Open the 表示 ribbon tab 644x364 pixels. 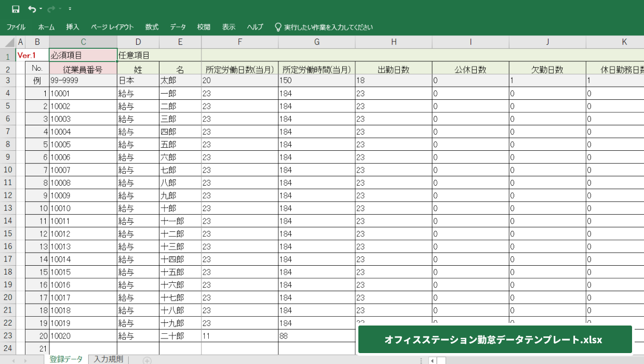click(x=229, y=27)
